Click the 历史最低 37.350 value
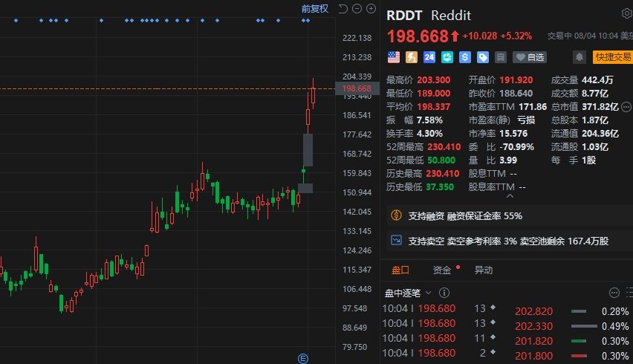The image size is (633, 364). pyautogui.click(x=440, y=187)
